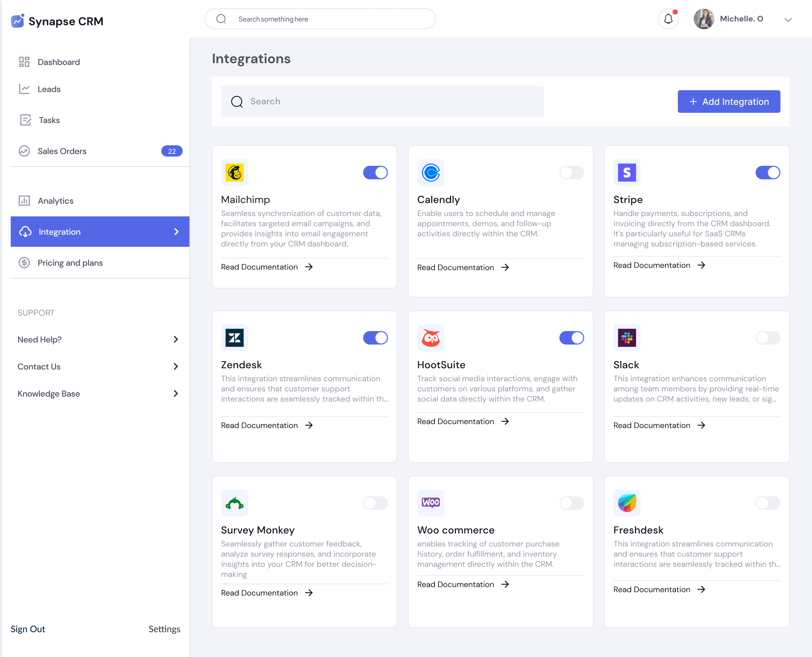The image size is (812, 657).
Task: Open Settings at the sidebar bottom
Action: click(164, 629)
